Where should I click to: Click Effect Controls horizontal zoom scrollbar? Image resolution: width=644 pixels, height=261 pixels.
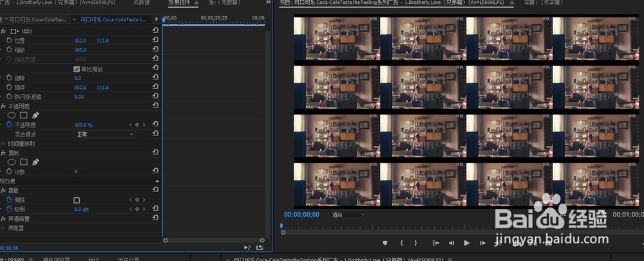tap(214, 240)
